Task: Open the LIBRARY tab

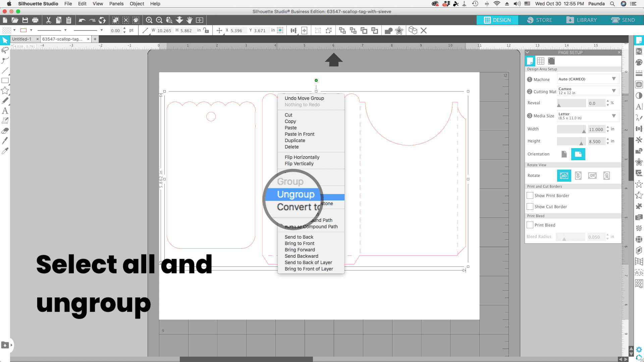Action: (582, 20)
